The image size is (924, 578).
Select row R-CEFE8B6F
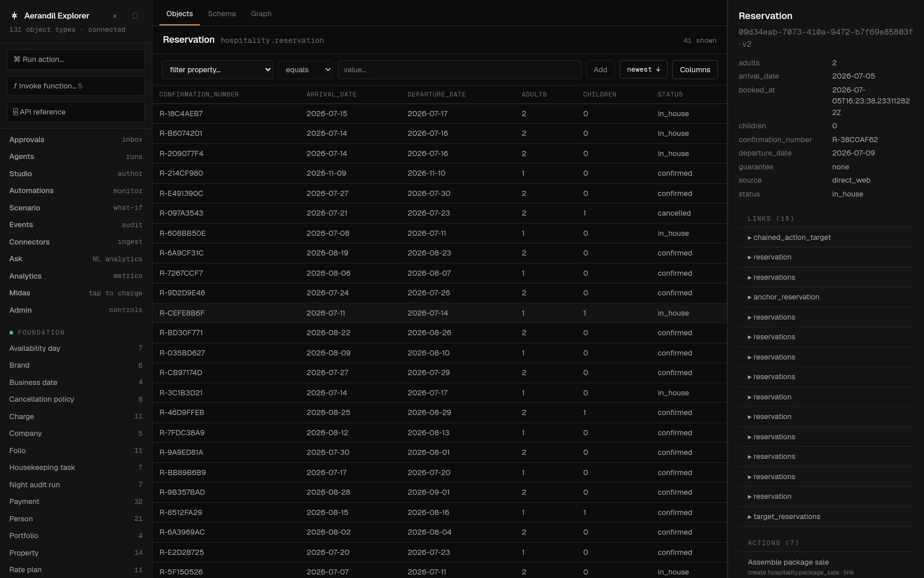tap(439, 313)
